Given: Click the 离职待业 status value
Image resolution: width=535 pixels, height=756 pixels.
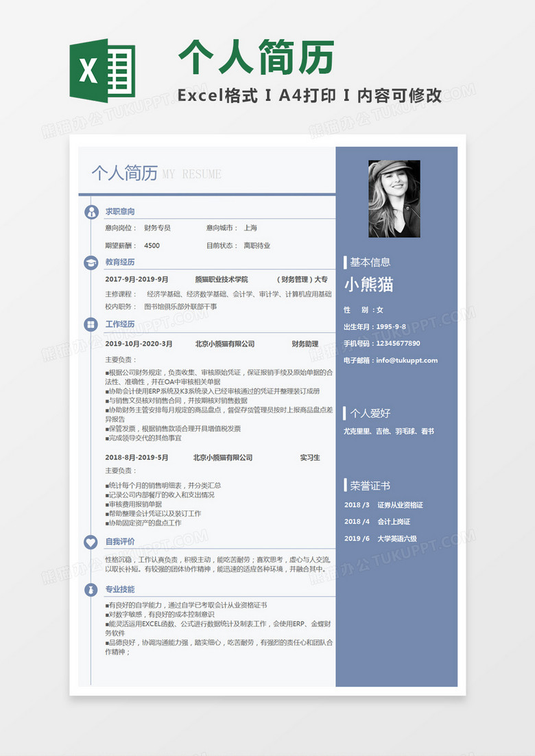Looking at the screenshot, I should 257,246.
